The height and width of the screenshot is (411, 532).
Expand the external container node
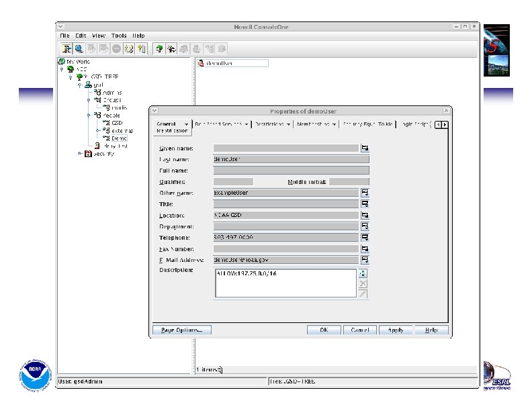97,130
